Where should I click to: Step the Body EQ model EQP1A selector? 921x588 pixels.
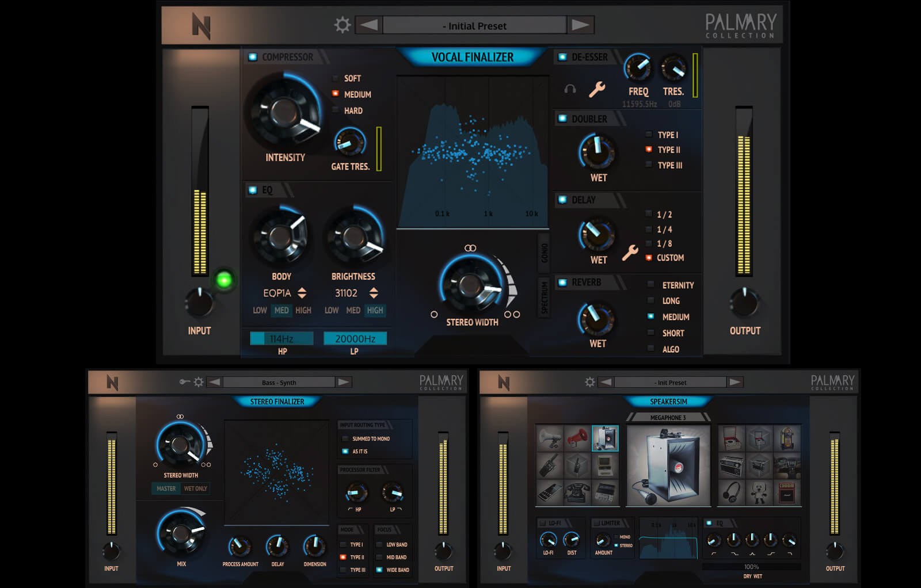tap(302, 293)
